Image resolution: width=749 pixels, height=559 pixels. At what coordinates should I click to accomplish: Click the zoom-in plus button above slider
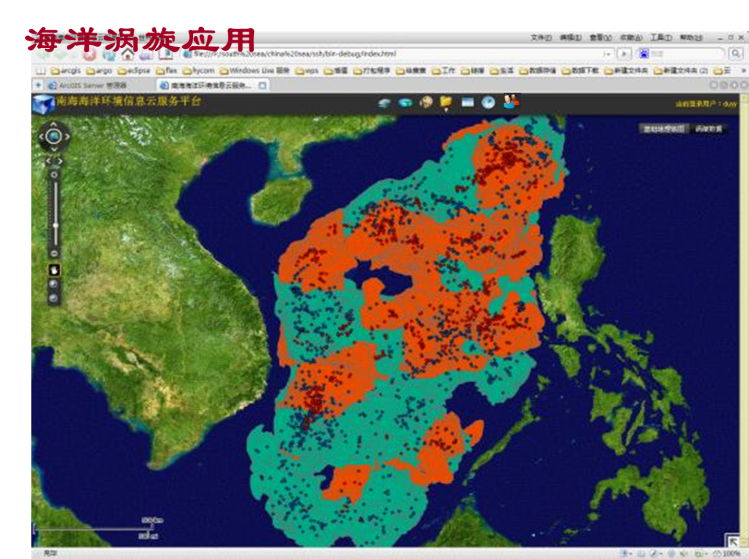[x=54, y=173]
